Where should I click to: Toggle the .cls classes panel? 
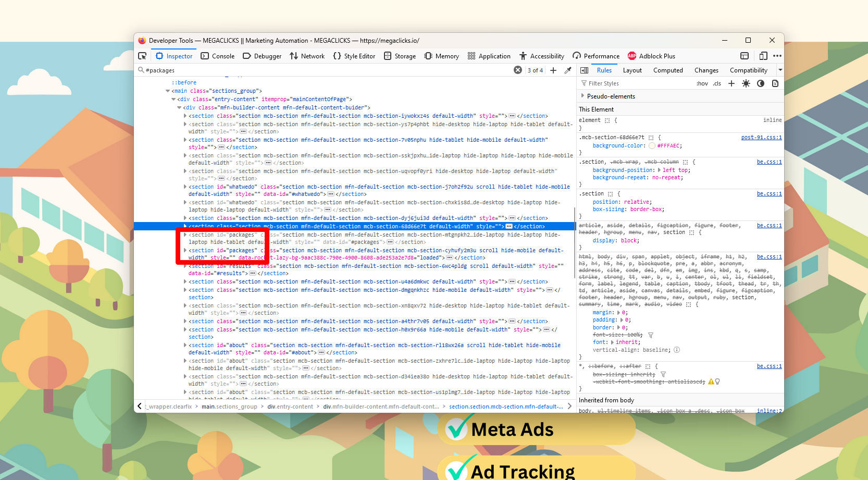click(717, 83)
